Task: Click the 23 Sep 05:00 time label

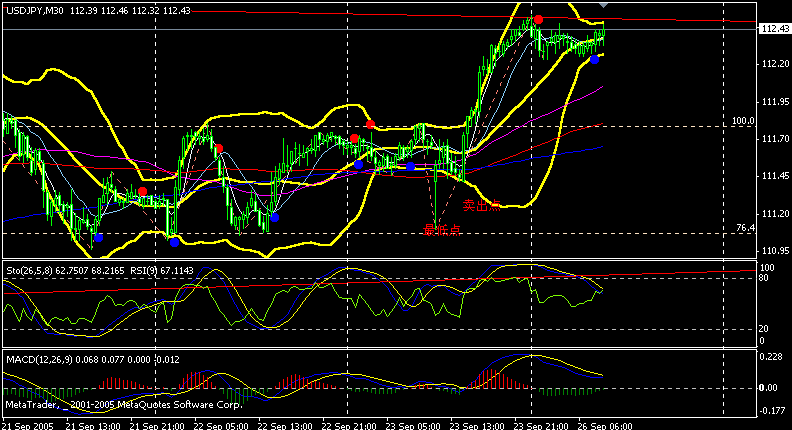Action: point(414,426)
